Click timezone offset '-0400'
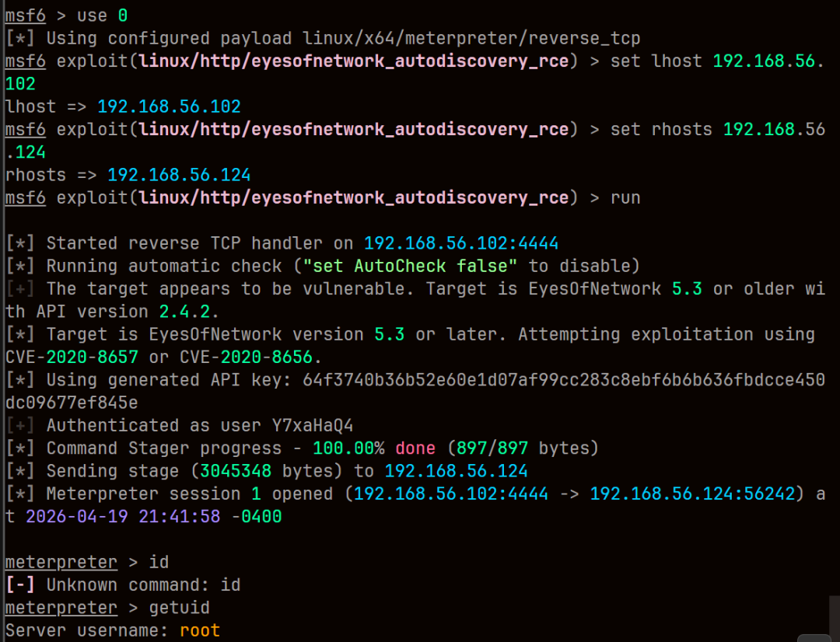 (256, 517)
